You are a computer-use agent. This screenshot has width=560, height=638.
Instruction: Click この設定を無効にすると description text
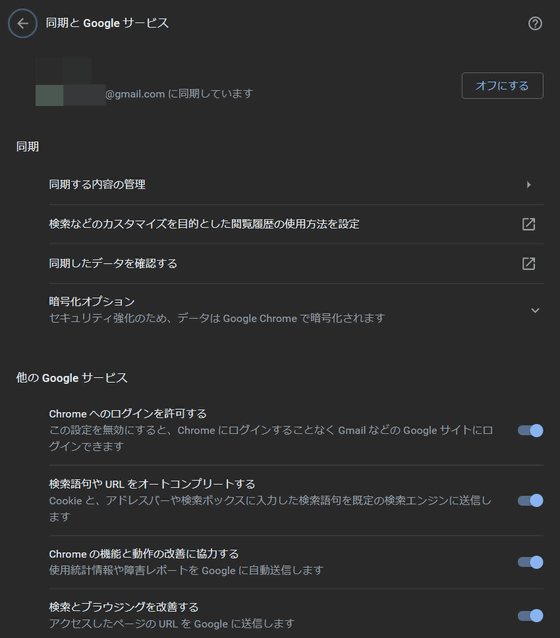[271, 438]
